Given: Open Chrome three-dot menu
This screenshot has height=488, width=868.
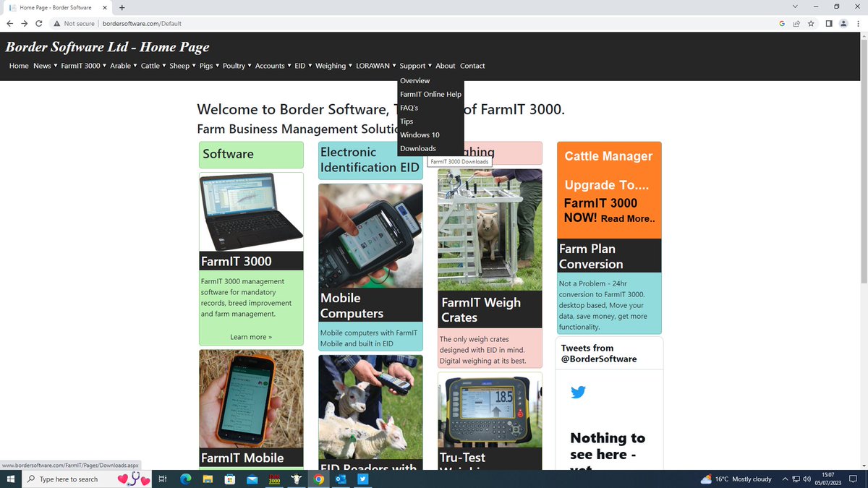Looking at the screenshot, I should [858, 23].
